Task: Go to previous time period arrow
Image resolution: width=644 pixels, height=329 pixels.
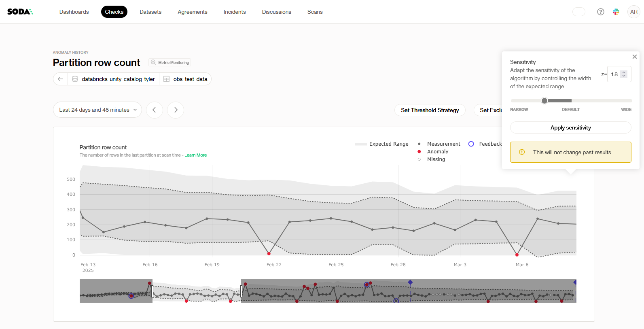Action: [154, 110]
